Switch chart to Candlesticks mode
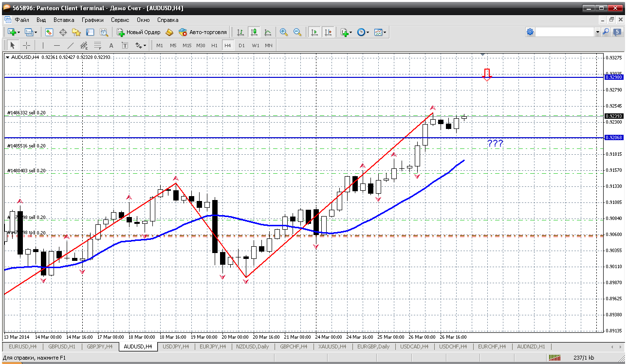The image size is (627, 364). (254, 32)
